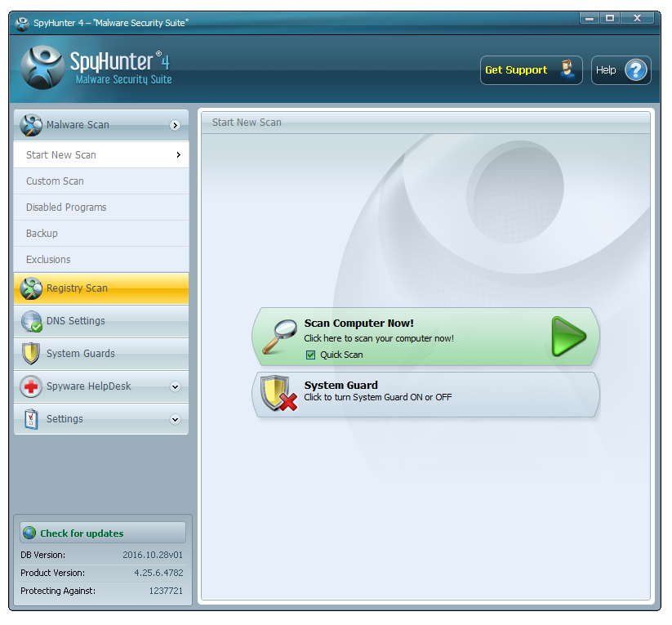Click the Protecting Against count 1237721

tap(166, 591)
